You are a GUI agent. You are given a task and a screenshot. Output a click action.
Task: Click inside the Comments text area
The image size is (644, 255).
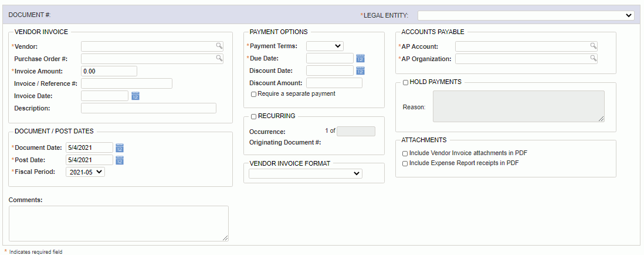pyautogui.click(x=118, y=223)
